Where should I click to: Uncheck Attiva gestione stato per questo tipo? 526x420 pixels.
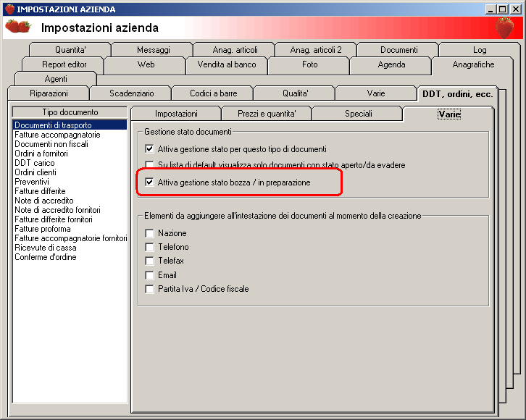(x=149, y=149)
